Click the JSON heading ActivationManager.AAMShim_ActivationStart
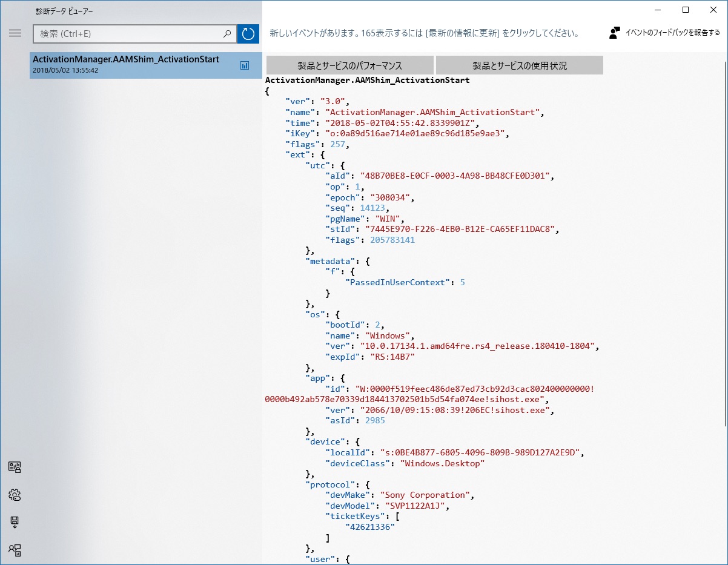728x565 pixels. tap(368, 80)
